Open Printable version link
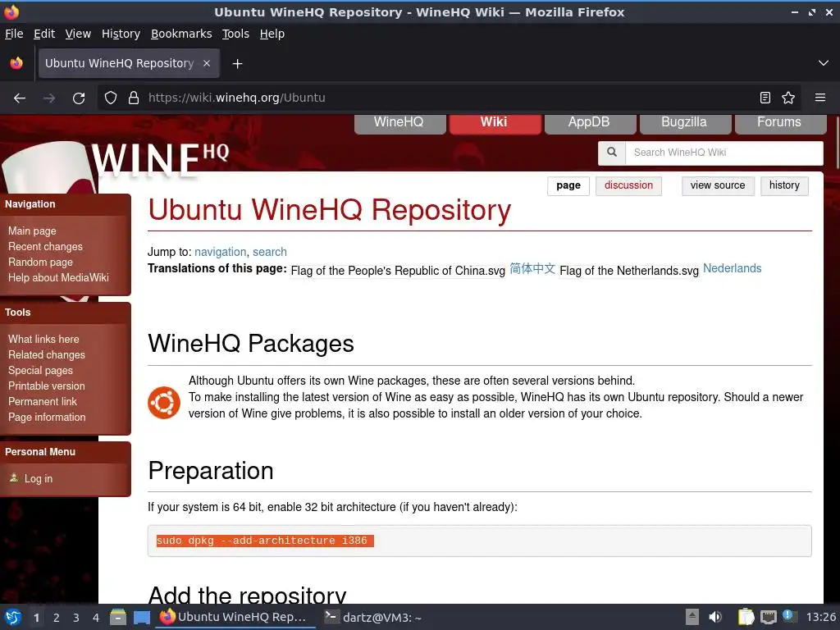Screen dimensions: 840x630 pyautogui.click(x=47, y=386)
